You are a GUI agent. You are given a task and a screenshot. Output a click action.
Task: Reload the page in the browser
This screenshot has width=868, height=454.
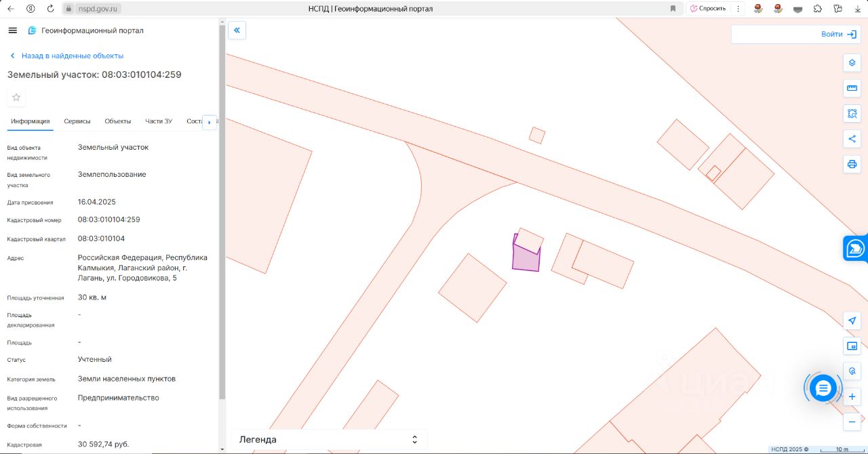click(x=51, y=9)
